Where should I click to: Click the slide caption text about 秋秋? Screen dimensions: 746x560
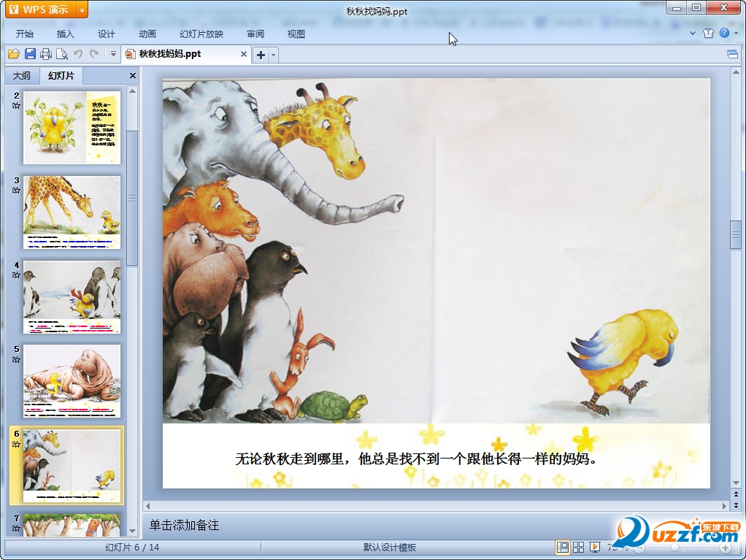[416, 459]
